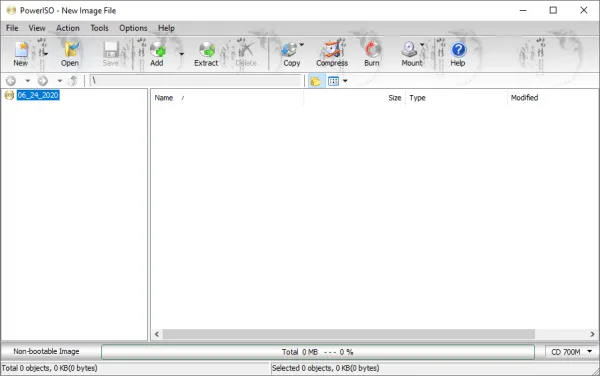The height and width of the screenshot is (376, 600).
Task: Open the File menu
Action: (x=12, y=28)
